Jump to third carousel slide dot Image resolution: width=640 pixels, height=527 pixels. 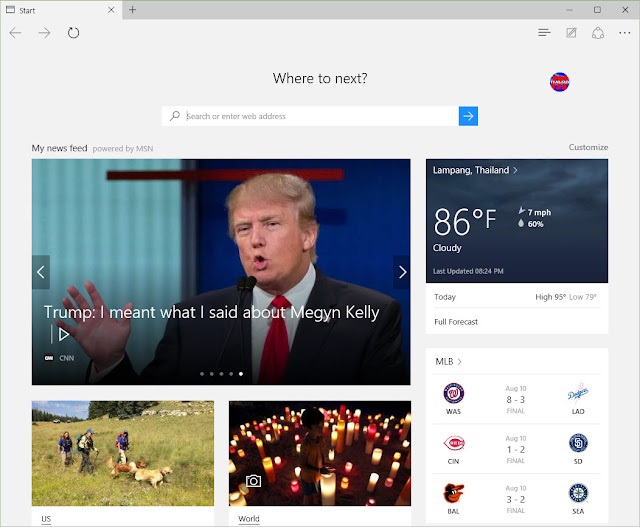[221, 374]
